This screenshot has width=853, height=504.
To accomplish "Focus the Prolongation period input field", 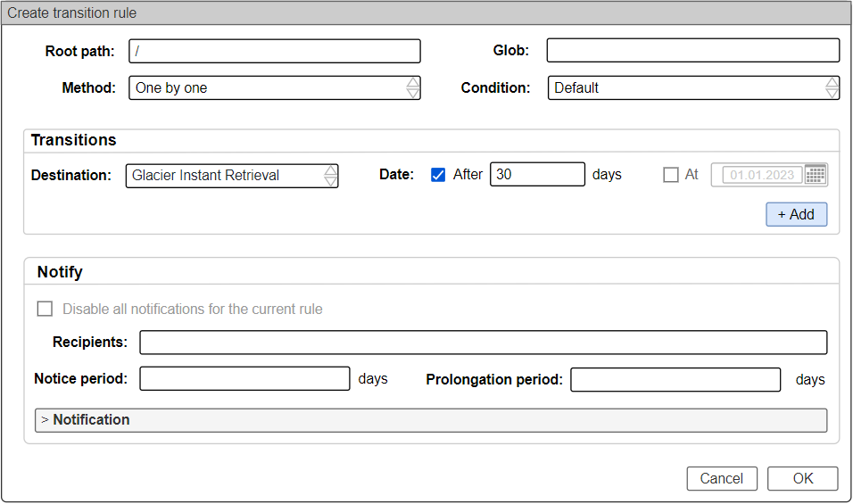I will [675, 379].
